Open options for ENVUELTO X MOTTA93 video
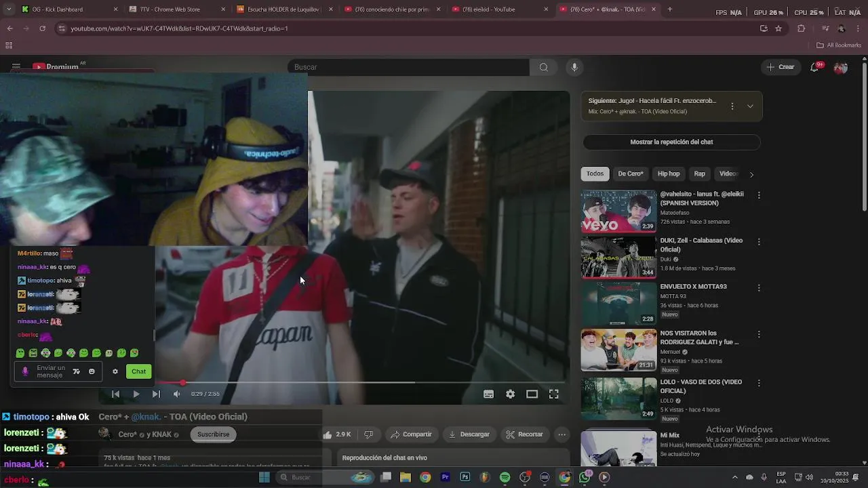868x488 pixels. point(759,288)
